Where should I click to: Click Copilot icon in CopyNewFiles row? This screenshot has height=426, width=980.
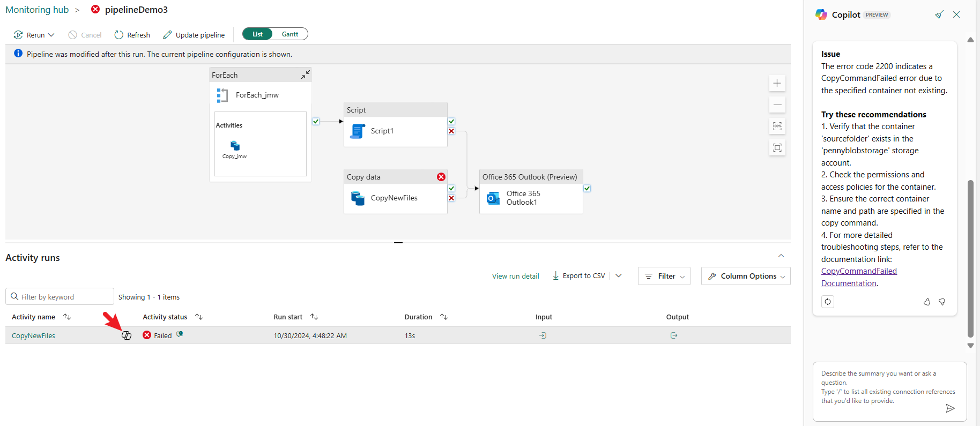pos(127,335)
